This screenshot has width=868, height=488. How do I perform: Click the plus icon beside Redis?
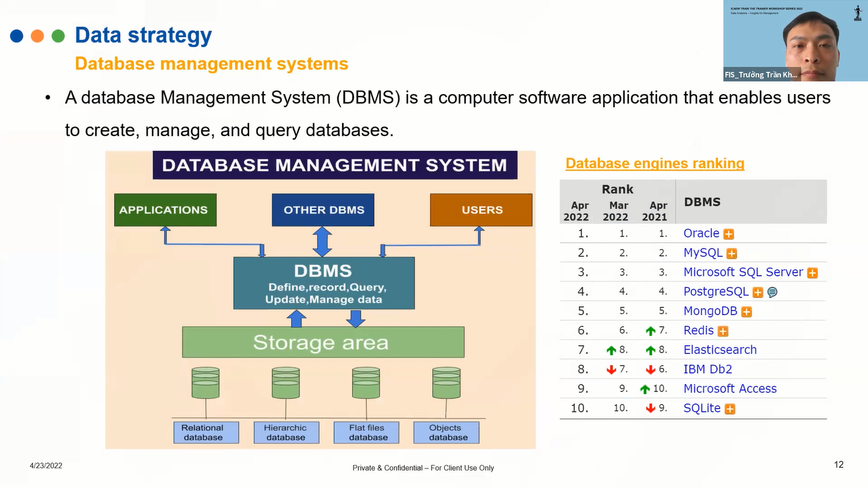pyautogui.click(x=723, y=331)
